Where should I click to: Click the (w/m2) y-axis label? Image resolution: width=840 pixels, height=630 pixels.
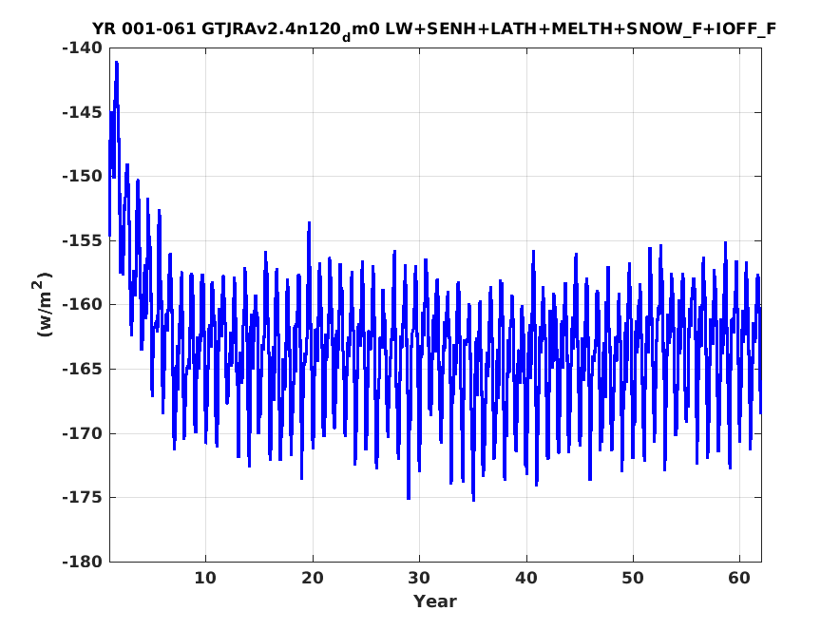(x=44, y=304)
